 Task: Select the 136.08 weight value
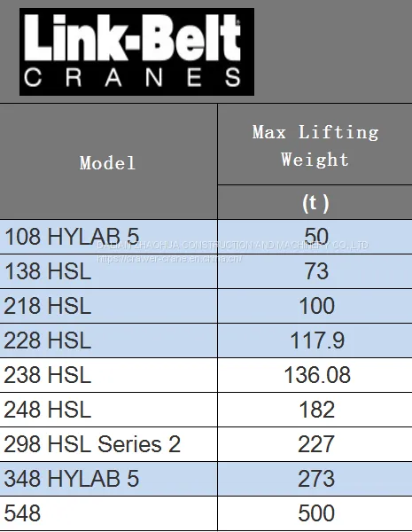(317, 375)
